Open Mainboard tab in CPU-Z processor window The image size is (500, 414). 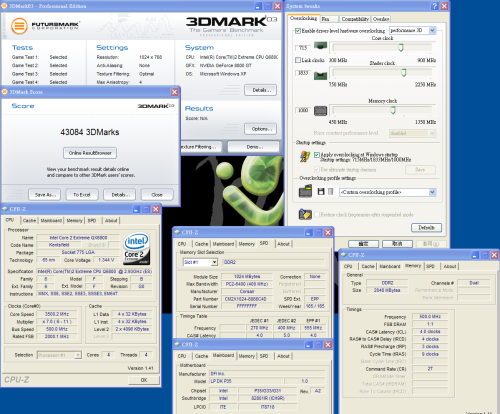pyautogui.click(x=51, y=221)
